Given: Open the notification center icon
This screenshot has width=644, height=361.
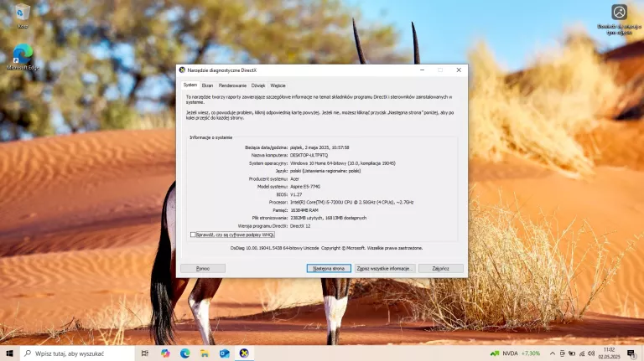Looking at the screenshot, I should pos(631,353).
